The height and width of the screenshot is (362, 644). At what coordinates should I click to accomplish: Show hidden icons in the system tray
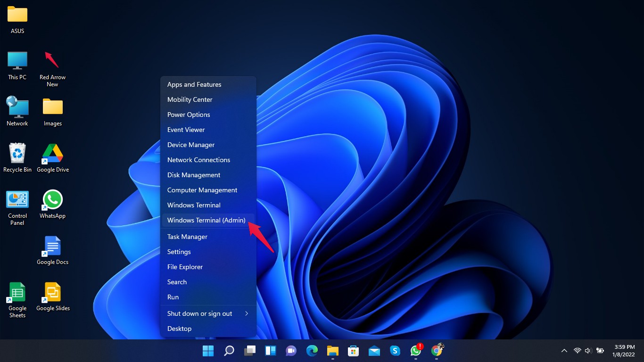point(564,351)
